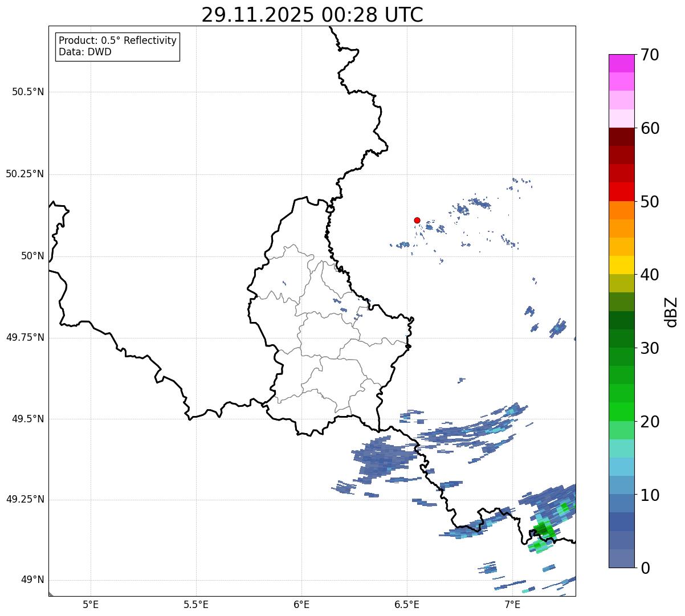This screenshot has width=685, height=616.
Task: Click the map title showing 29.11.2025 00:28 UTC
Action: 312,15
